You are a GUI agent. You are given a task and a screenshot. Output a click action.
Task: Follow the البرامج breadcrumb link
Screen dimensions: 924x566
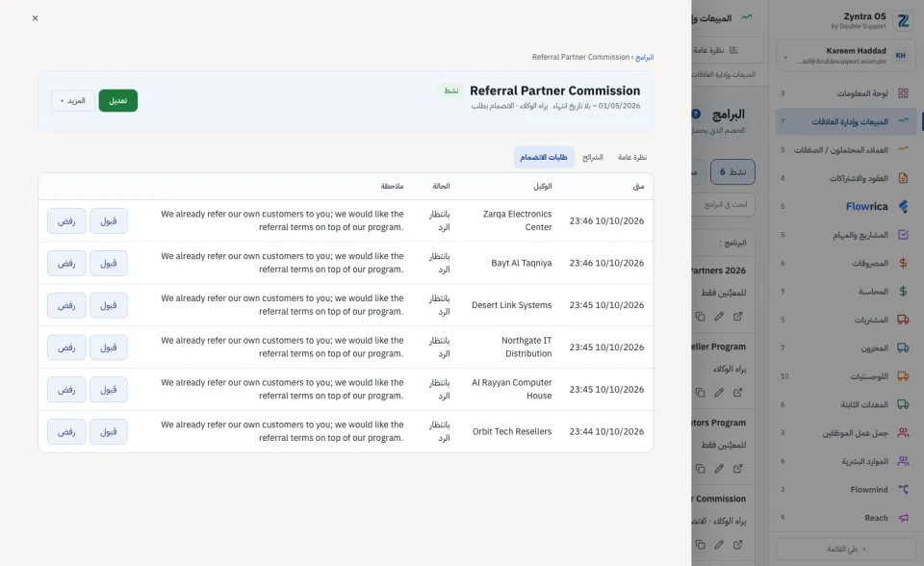[645, 57]
